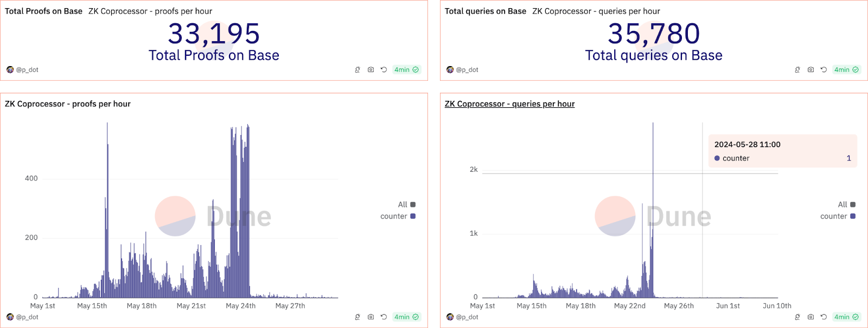Viewport: 868px width, 328px height.
Task: Click the 4min badge in proofs per hour chart
Action: click(406, 317)
